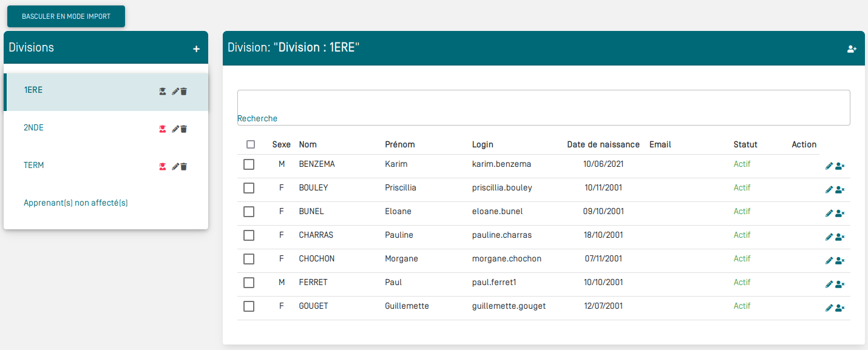This screenshot has height=350, width=868.
Task: Check the box for Eloane BUNEL
Action: click(x=249, y=212)
